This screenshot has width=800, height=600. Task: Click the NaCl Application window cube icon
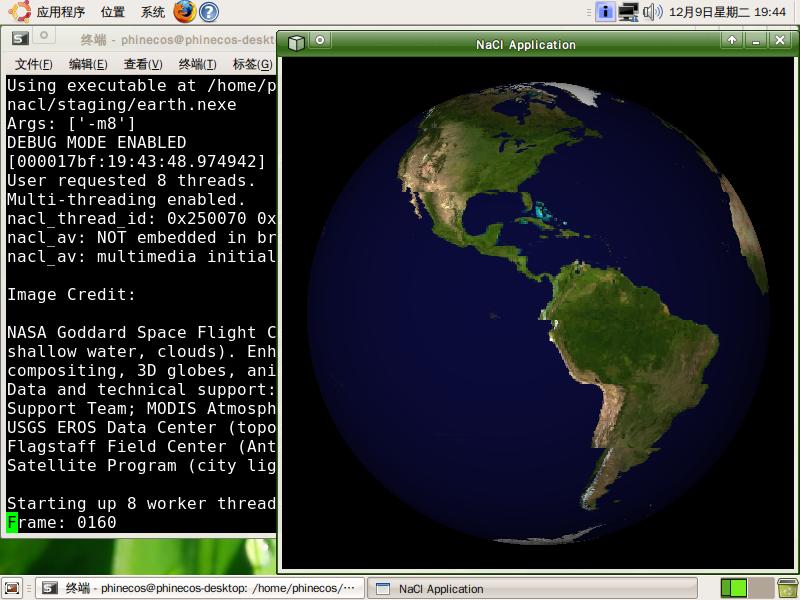pyautogui.click(x=296, y=43)
